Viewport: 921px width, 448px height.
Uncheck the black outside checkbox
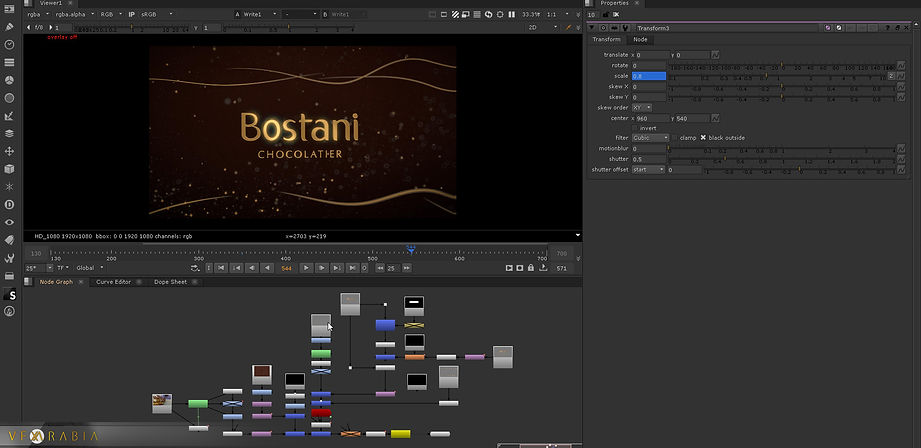(x=703, y=138)
